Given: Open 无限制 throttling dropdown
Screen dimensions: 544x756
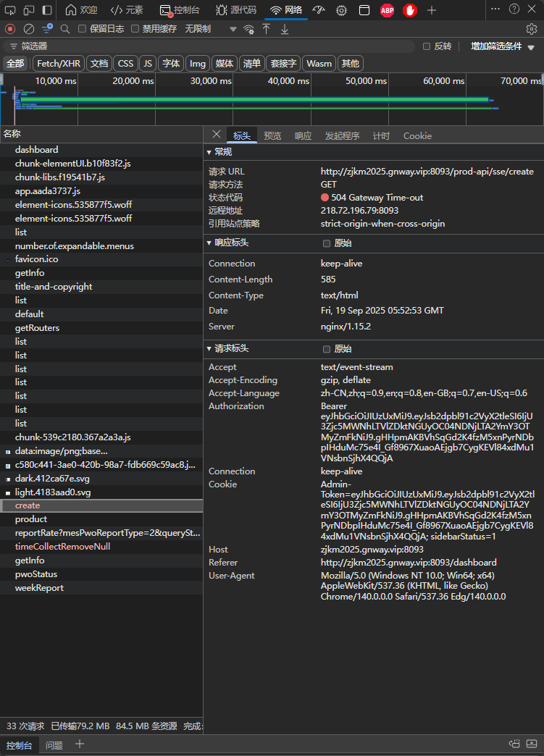Looking at the screenshot, I should (x=211, y=29).
